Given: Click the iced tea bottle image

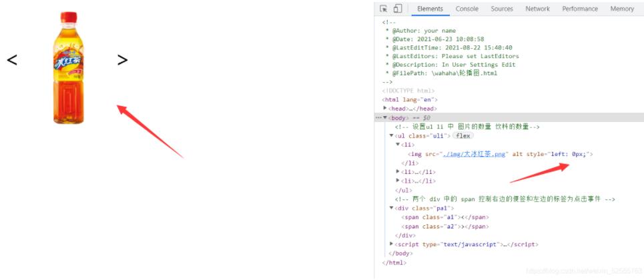Looking at the screenshot, I should click(x=69, y=68).
